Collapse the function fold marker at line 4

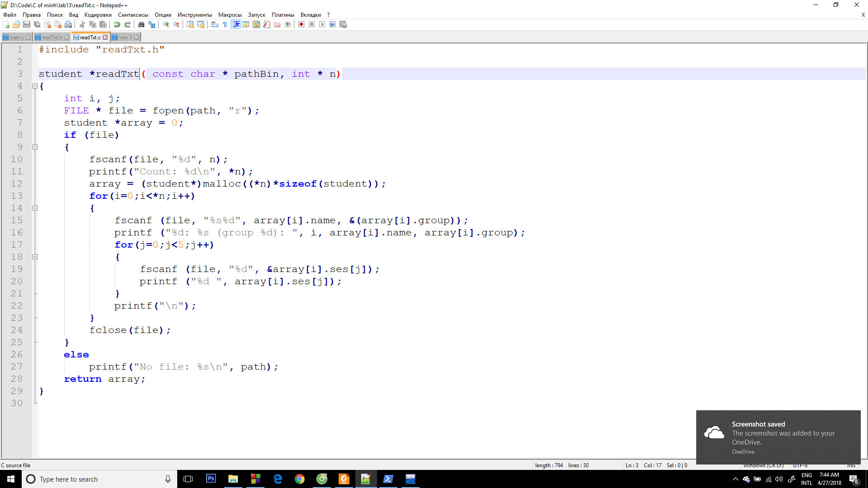click(x=35, y=86)
